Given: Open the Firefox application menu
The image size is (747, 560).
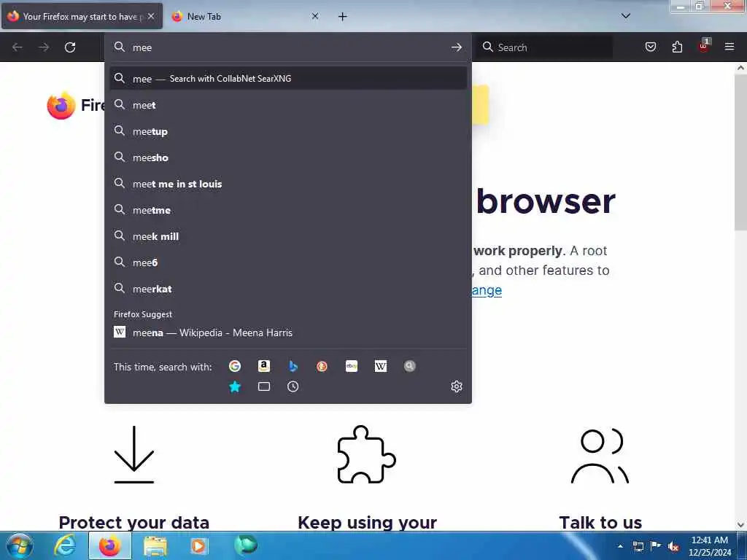Looking at the screenshot, I should pos(729,47).
